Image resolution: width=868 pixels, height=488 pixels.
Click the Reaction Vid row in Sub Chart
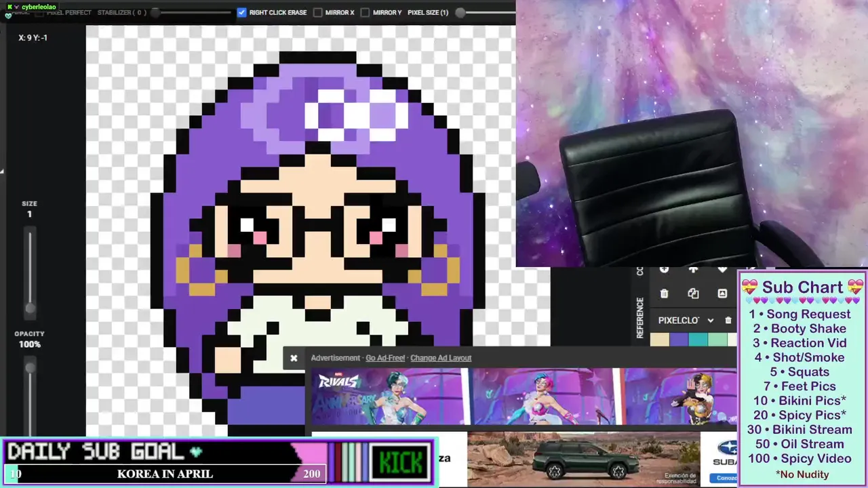click(800, 343)
